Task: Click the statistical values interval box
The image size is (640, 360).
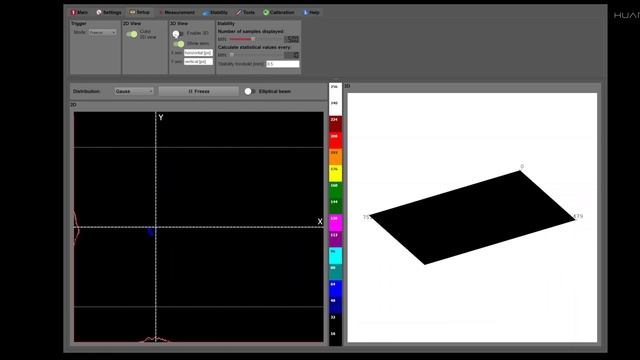Action: [x=291, y=55]
